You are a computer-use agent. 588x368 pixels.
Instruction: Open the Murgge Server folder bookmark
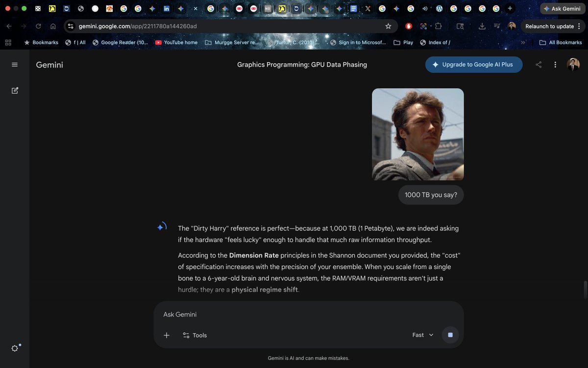pos(232,43)
